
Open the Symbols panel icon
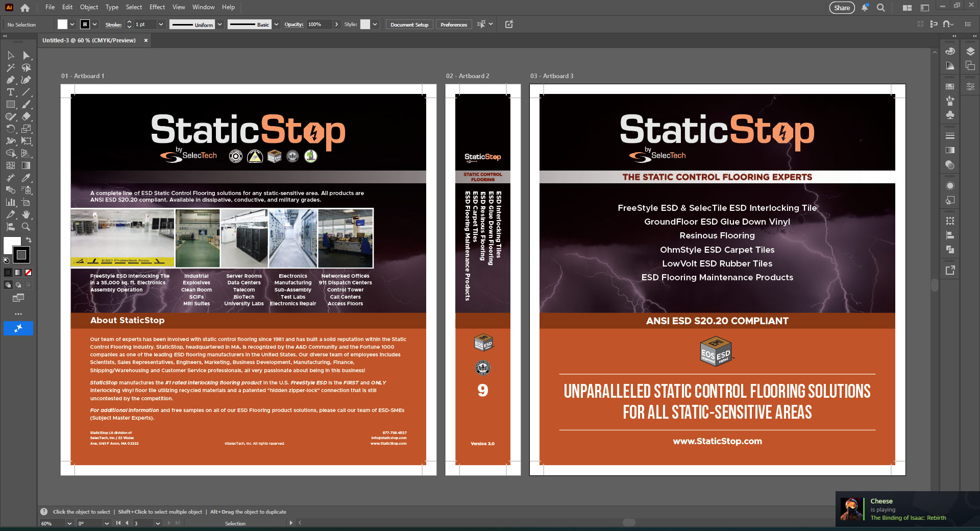tap(950, 115)
